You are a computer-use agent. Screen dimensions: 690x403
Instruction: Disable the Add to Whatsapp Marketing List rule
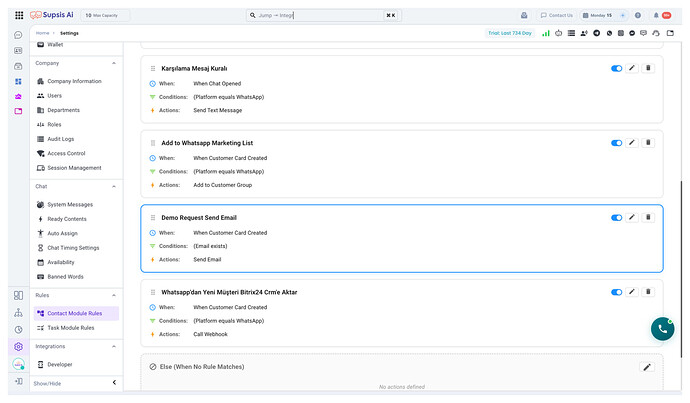[x=617, y=143]
